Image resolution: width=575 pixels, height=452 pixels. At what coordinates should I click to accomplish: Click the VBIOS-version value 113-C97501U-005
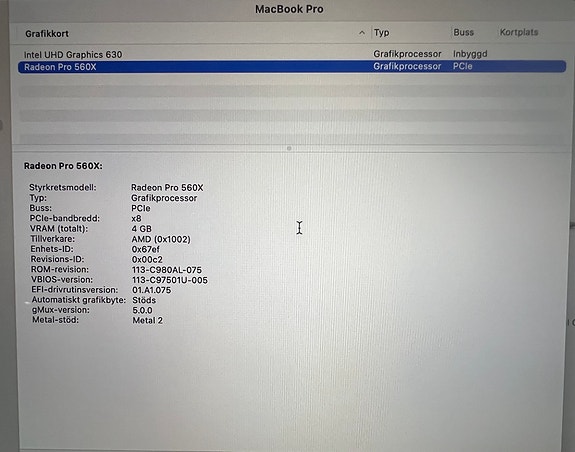click(x=170, y=280)
